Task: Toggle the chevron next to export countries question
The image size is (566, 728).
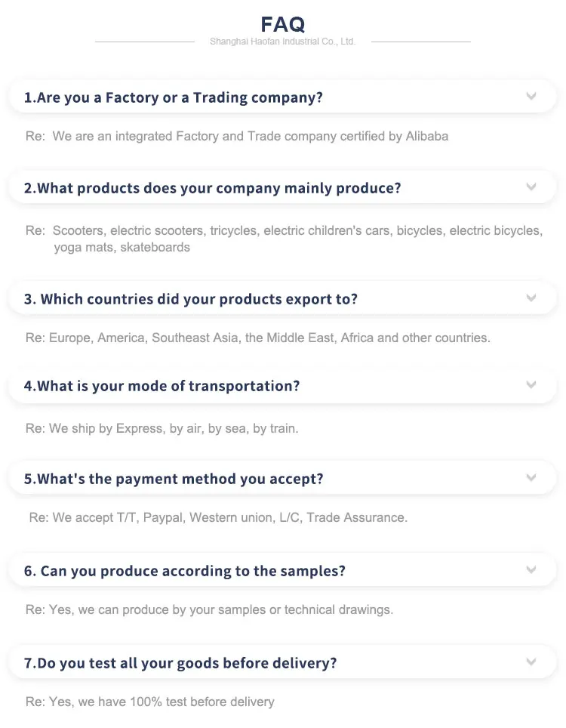Action: (531, 298)
